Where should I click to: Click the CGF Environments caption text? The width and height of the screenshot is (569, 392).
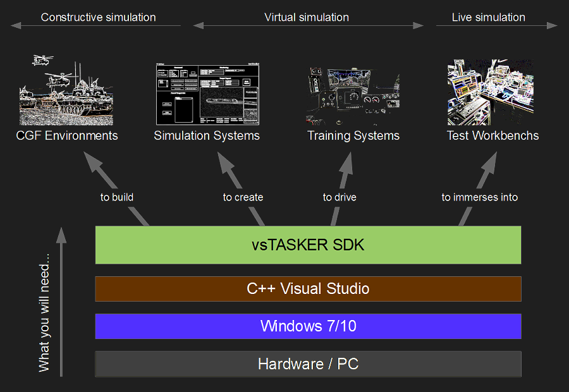tap(67, 135)
